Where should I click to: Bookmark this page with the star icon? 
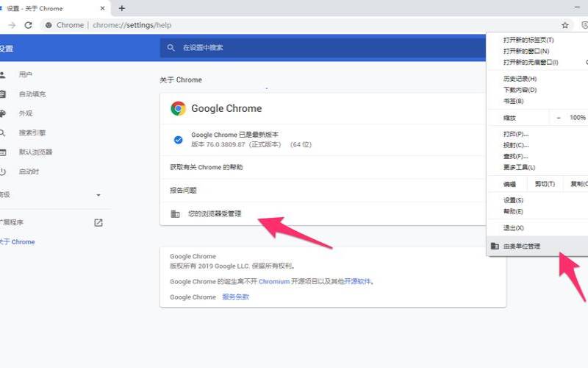click(565, 25)
